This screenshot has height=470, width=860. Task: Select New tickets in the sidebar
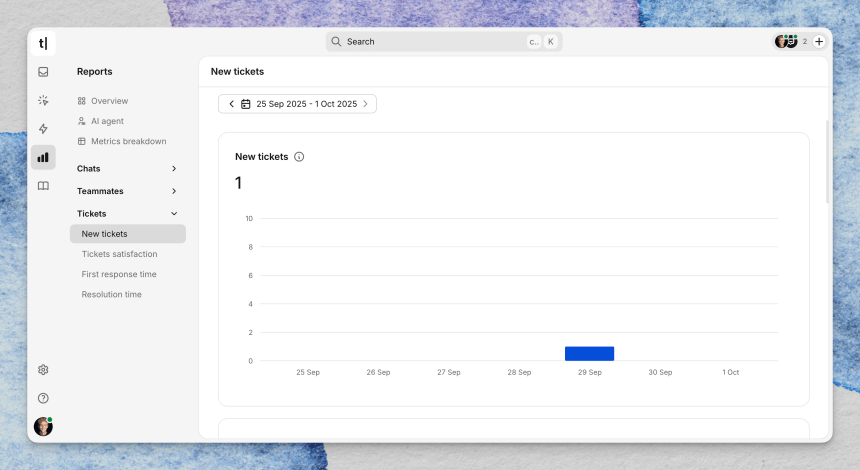[128, 234]
